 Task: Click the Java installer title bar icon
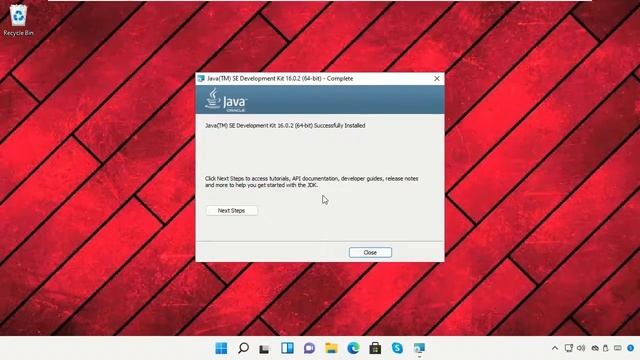pos(201,78)
